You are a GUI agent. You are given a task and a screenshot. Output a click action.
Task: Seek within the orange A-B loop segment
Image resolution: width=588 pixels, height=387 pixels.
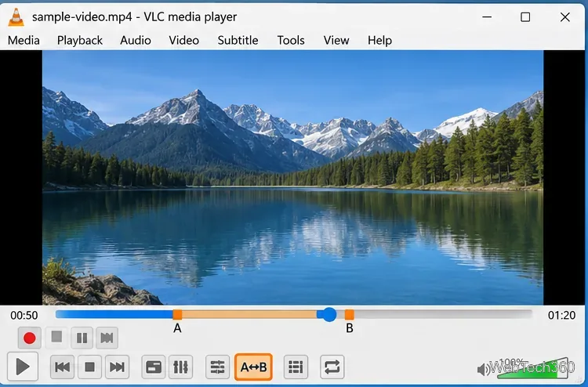(x=249, y=314)
